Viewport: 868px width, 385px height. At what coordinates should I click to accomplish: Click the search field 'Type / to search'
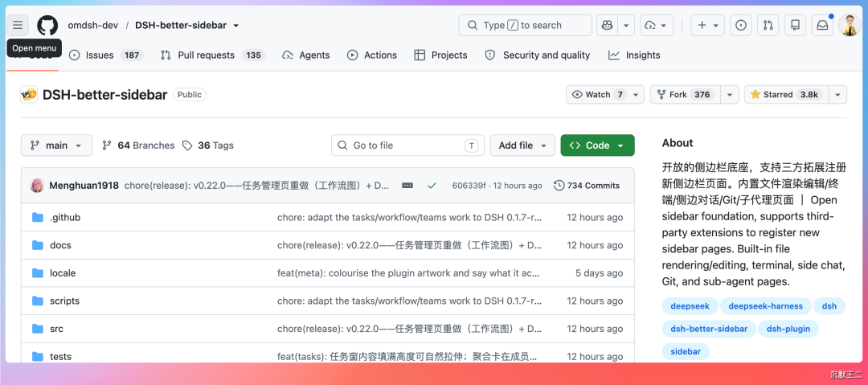tap(526, 26)
